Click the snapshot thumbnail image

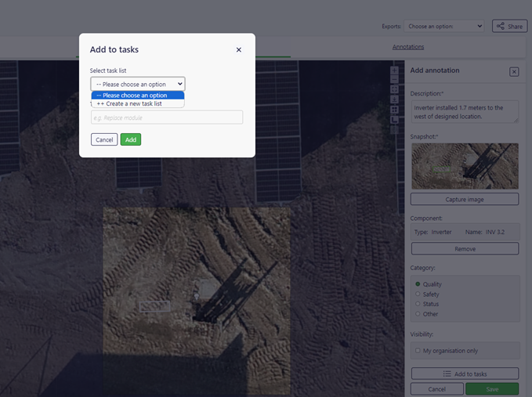tap(465, 166)
